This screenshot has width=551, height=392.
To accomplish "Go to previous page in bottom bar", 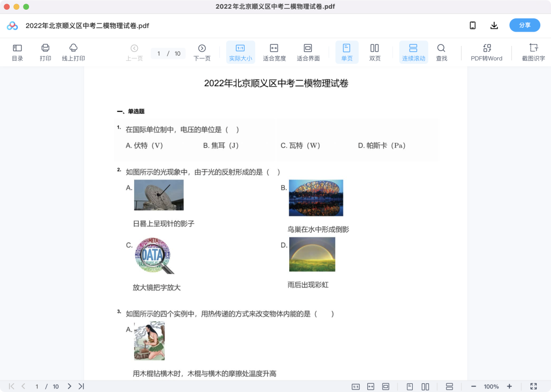I will 23,386.
